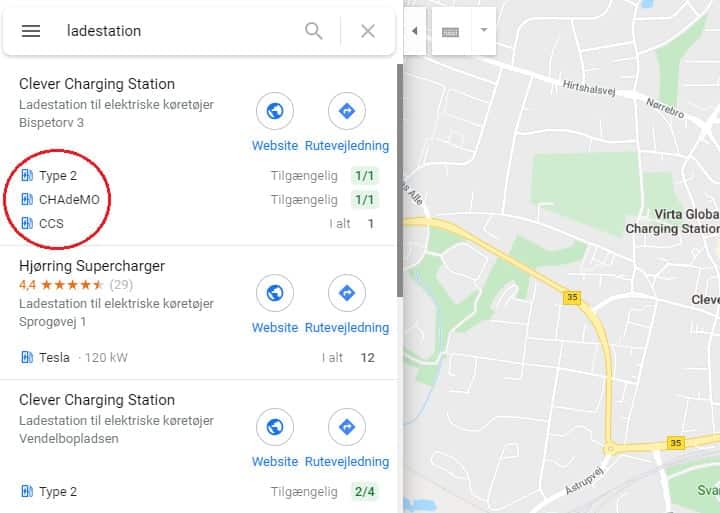Open the hamburger main menu
Viewport: 720px width, 513px height.
coord(31,31)
